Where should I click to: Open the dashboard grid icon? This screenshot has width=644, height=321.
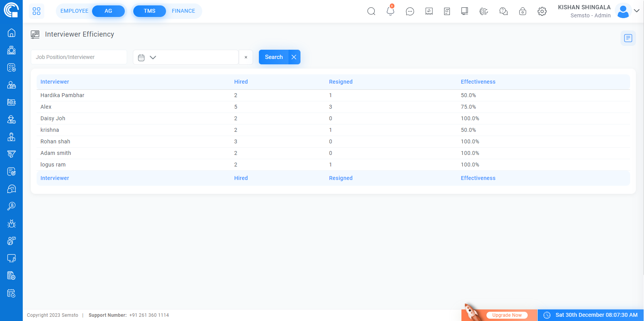click(37, 11)
